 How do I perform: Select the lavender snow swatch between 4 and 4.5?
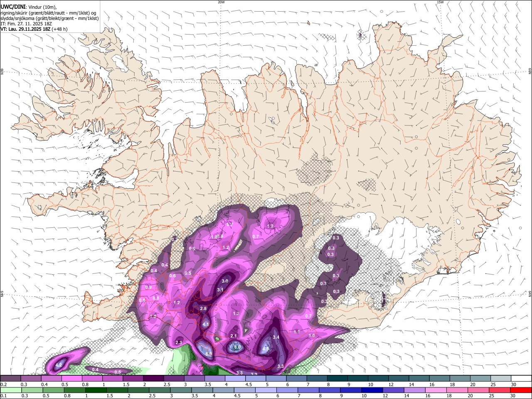235,378
